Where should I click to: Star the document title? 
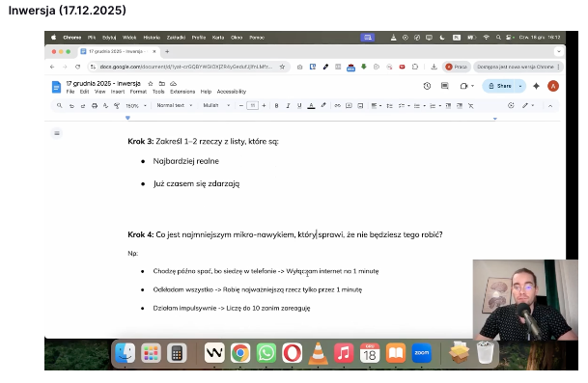pos(151,84)
